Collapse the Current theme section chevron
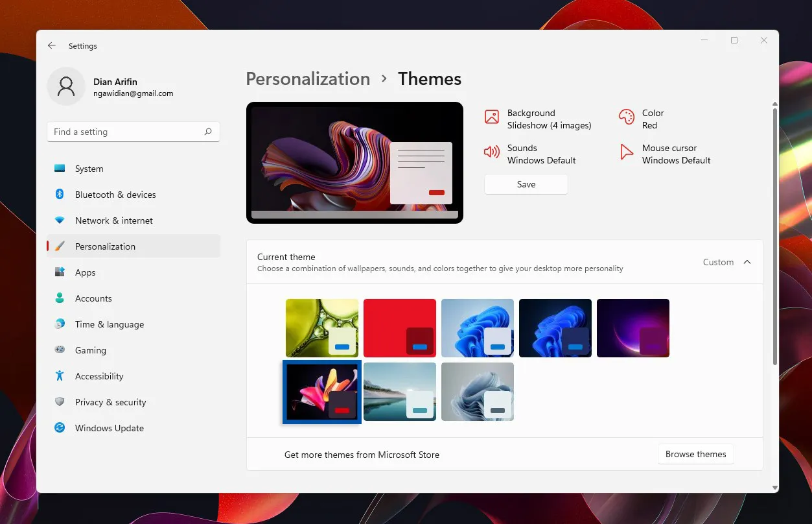This screenshot has width=812, height=524. pos(747,262)
